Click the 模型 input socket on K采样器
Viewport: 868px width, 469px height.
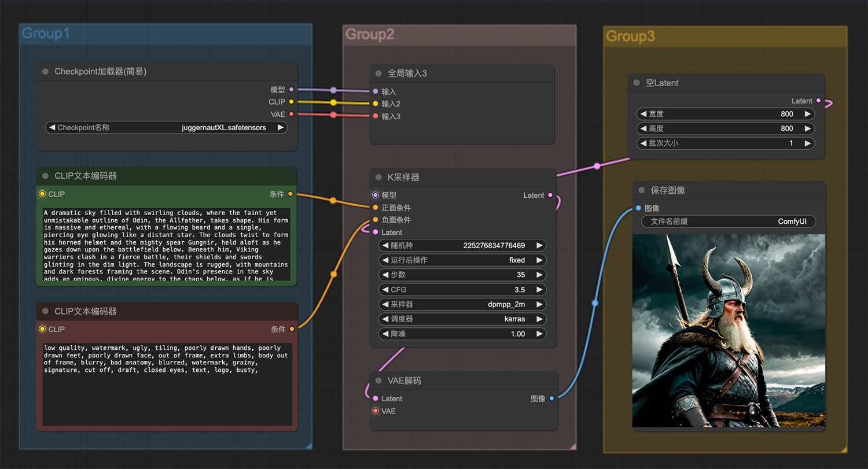(x=376, y=195)
